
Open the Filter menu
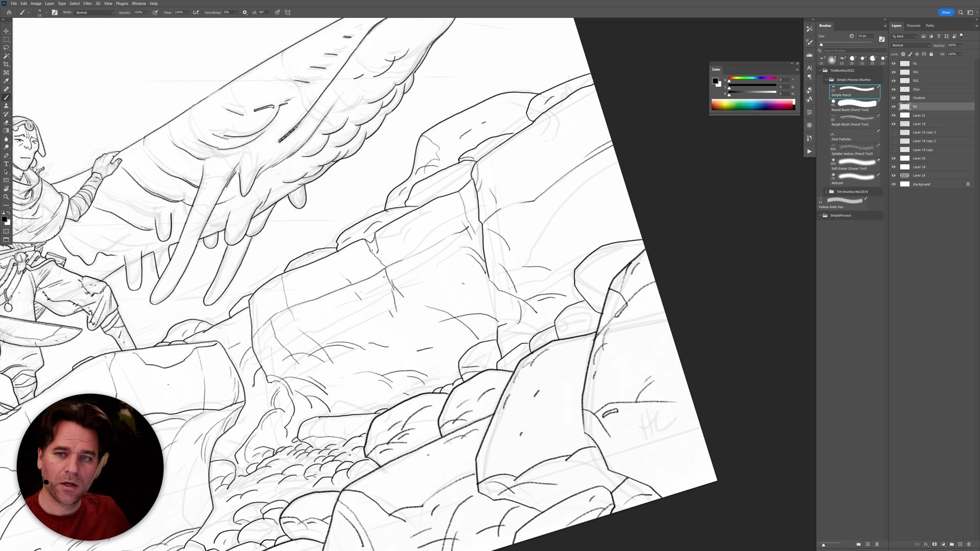[x=87, y=4]
